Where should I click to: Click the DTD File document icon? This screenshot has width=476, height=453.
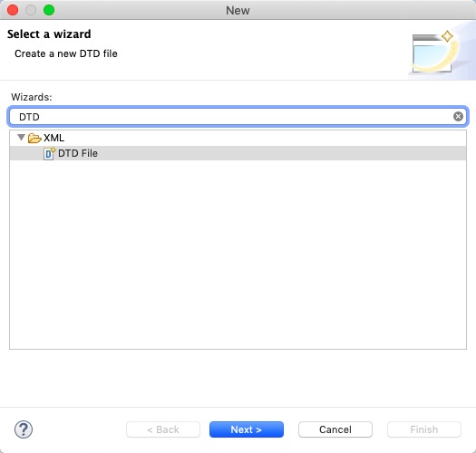pos(50,153)
